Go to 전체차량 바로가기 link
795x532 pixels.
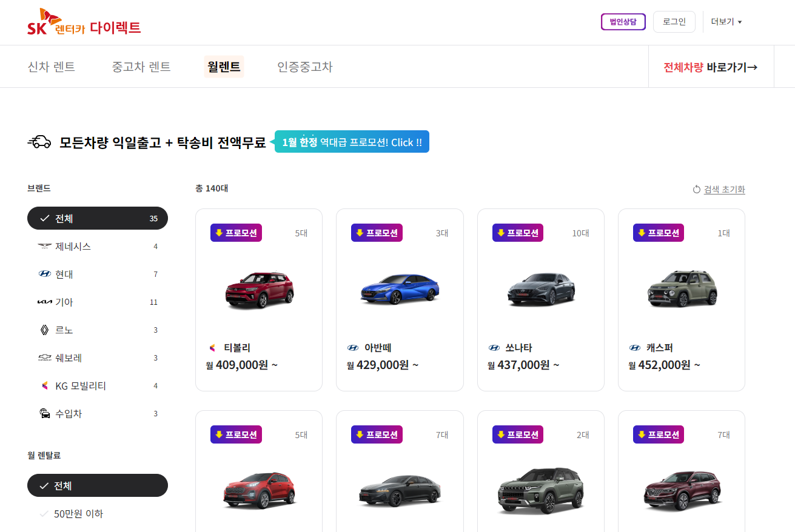[711, 67]
